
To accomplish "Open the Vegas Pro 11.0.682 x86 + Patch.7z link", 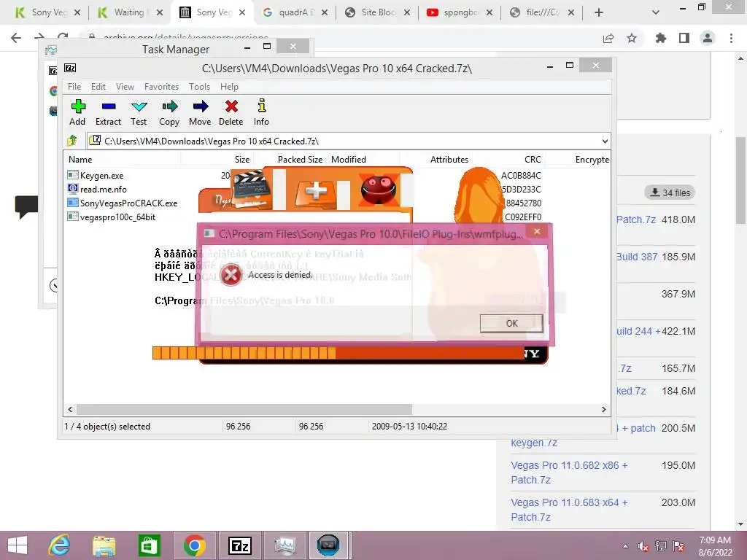I will 569,472.
